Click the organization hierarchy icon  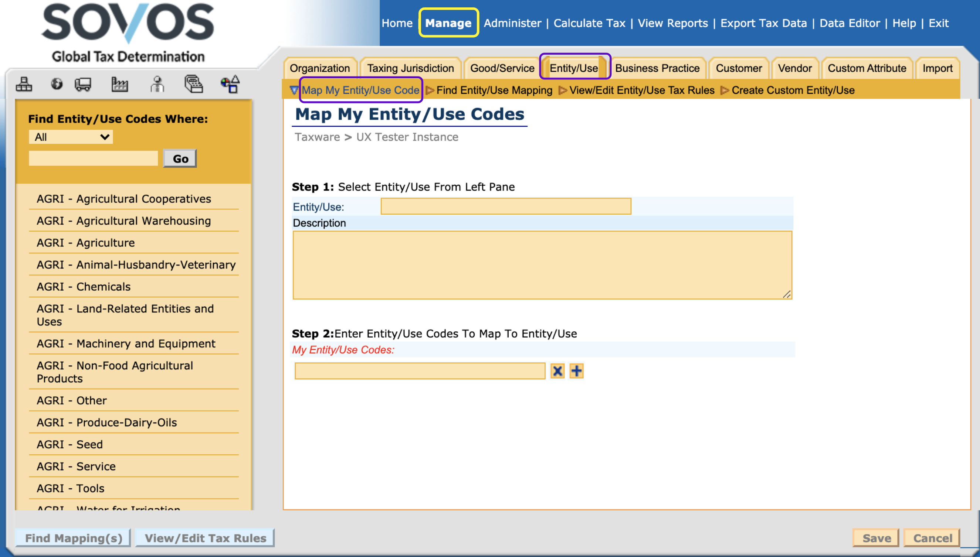(x=24, y=84)
